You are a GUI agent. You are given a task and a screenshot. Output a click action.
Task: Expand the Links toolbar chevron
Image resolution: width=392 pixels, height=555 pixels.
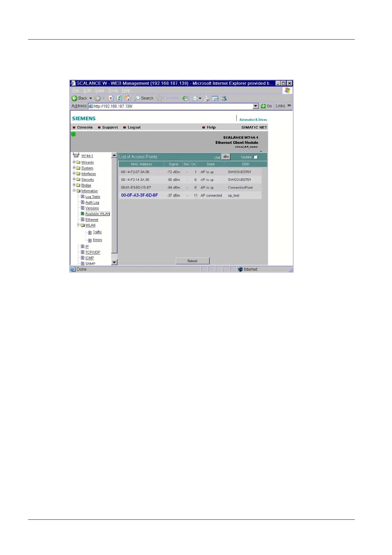point(289,105)
